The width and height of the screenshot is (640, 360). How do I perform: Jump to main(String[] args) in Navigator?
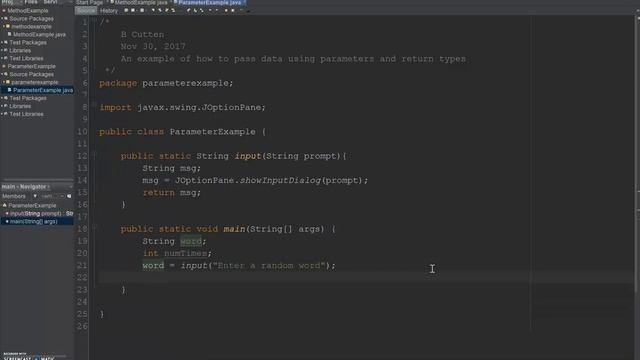point(33,222)
